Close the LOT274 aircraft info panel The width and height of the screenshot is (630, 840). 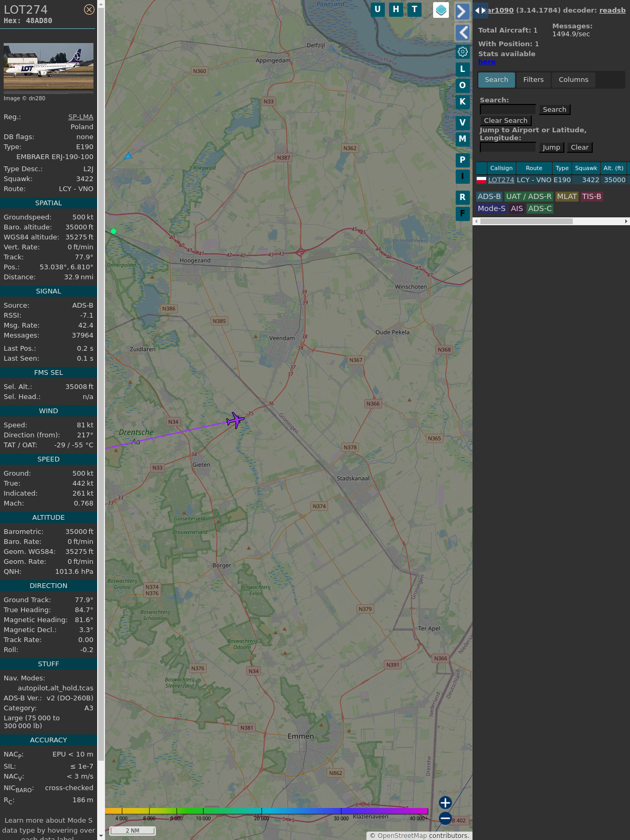click(x=89, y=9)
